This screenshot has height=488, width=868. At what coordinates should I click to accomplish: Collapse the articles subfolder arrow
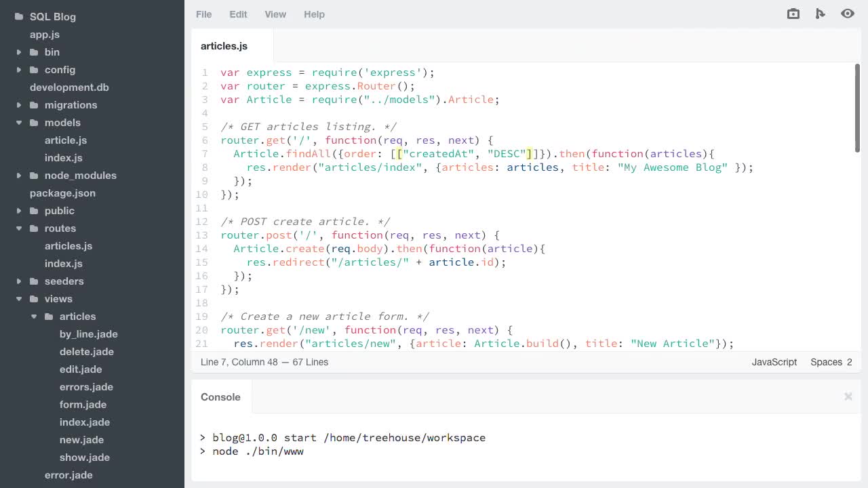coord(34,317)
